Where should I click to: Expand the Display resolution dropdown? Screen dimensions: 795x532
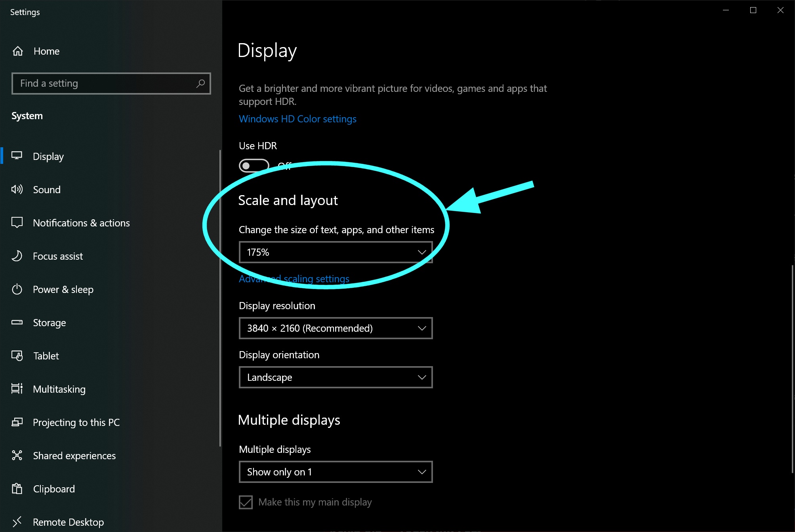336,328
